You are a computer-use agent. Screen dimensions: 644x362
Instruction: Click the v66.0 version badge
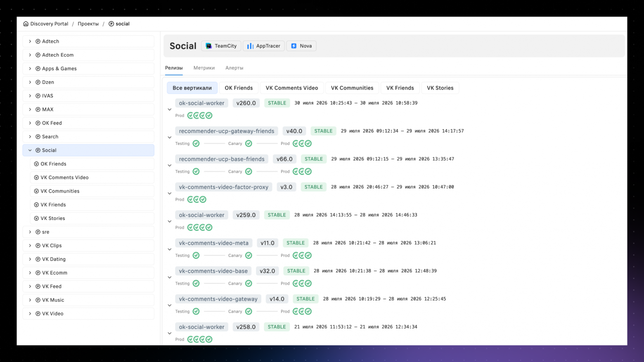click(284, 159)
